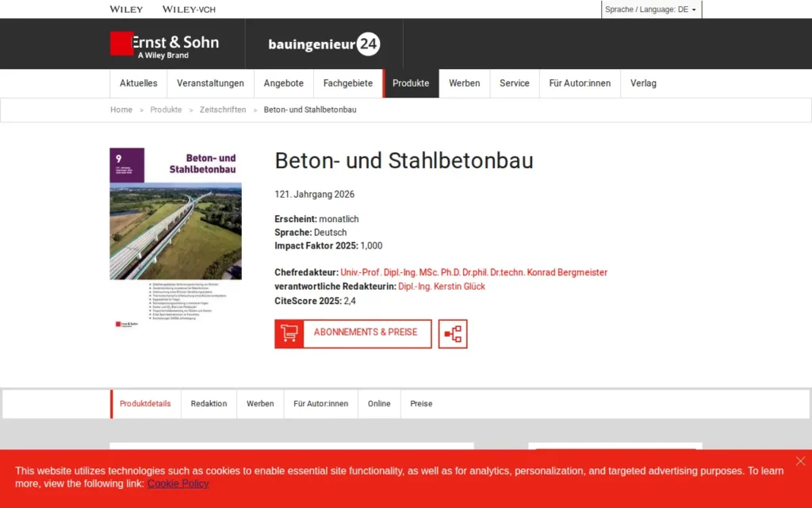Click the Wiley link in top bar

[126, 10]
